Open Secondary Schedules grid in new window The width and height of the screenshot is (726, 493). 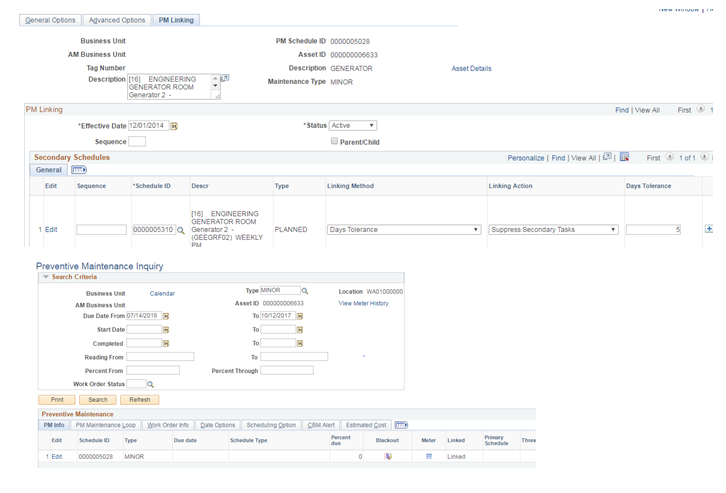(607, 157)
